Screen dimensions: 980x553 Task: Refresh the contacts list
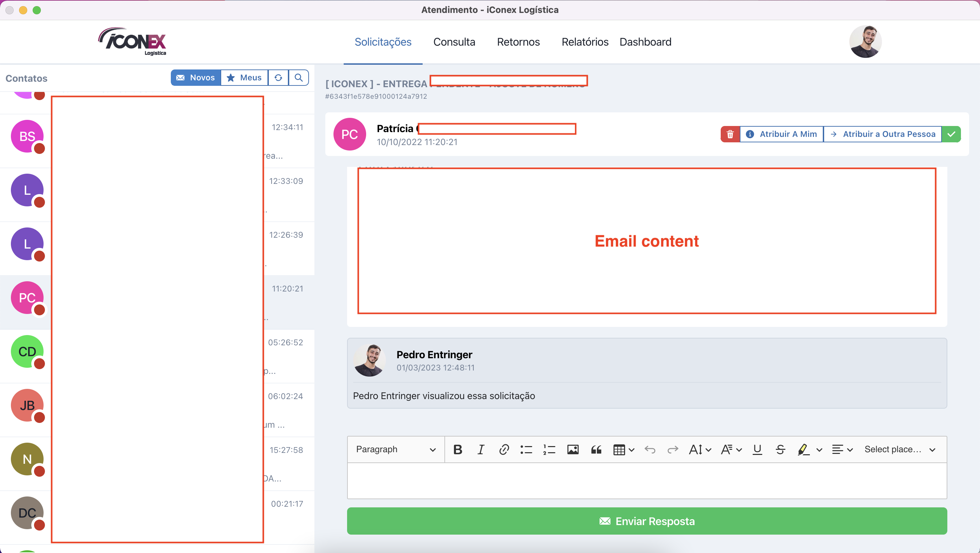(x=278, y=78)
